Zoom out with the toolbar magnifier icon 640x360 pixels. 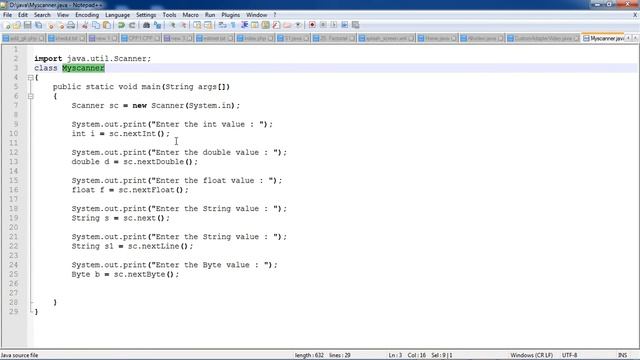click(x=183, y=25)
